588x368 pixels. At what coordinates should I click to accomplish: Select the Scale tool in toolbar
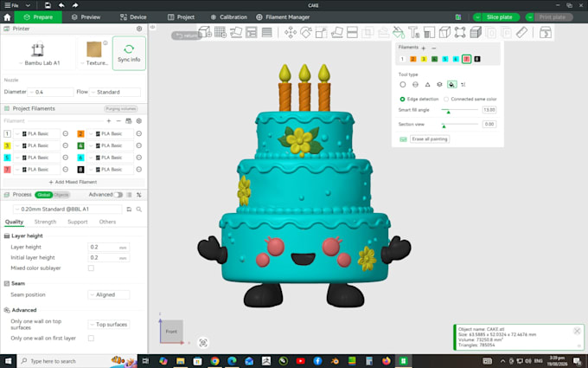[322, 32]
